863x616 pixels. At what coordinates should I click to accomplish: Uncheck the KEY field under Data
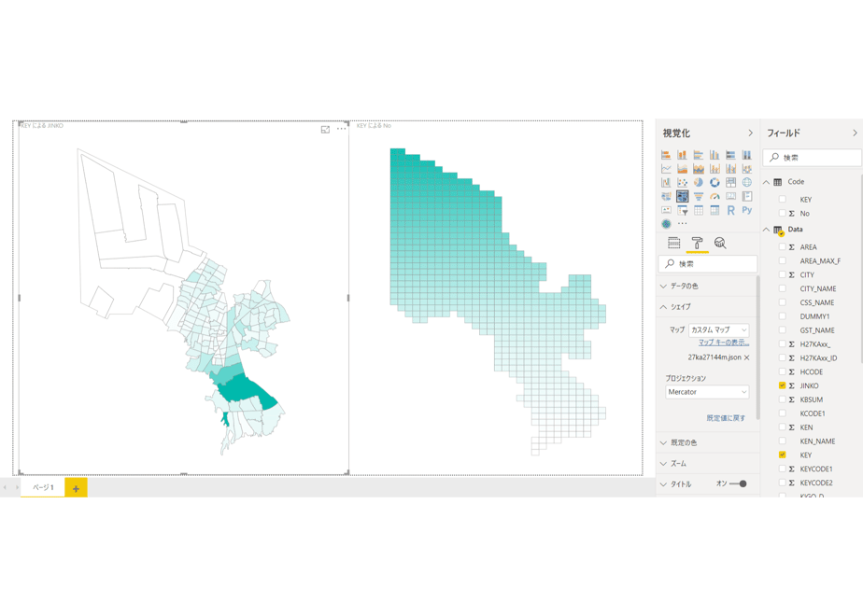pos(782,455)
